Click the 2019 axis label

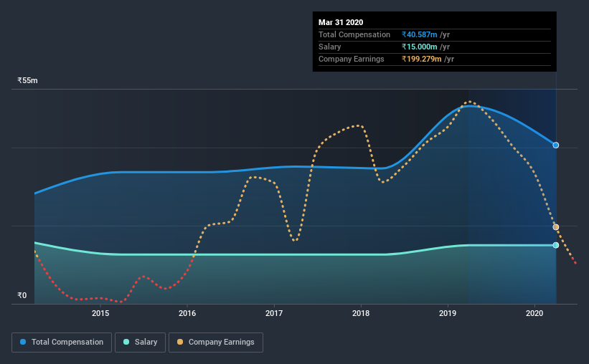pyautogui.click(x=448, y=313)
